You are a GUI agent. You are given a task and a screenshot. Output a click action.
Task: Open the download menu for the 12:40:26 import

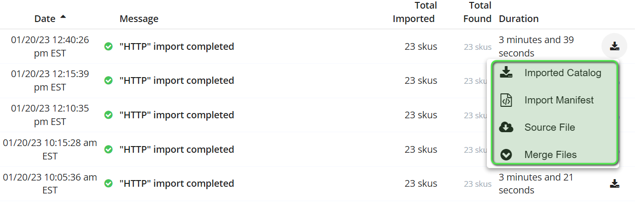(x=614, y=46)
